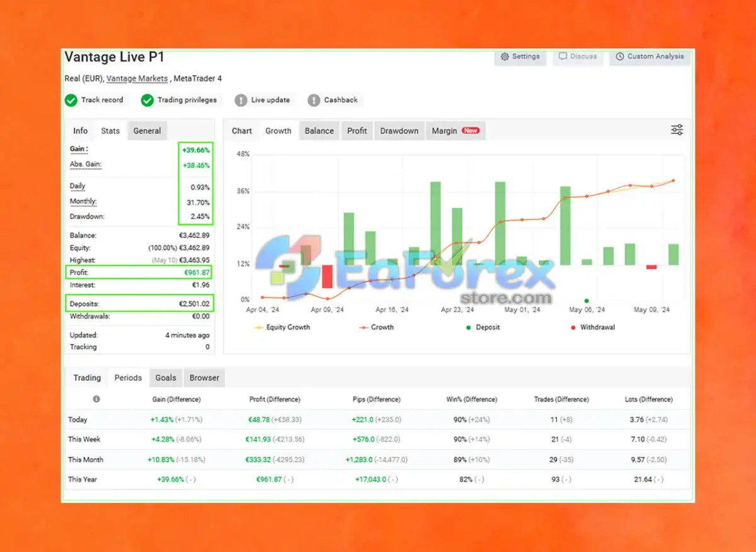The height and width of the screenshot is (552, 756).
Task: Select the Balance chart tab
Action: 319,130
